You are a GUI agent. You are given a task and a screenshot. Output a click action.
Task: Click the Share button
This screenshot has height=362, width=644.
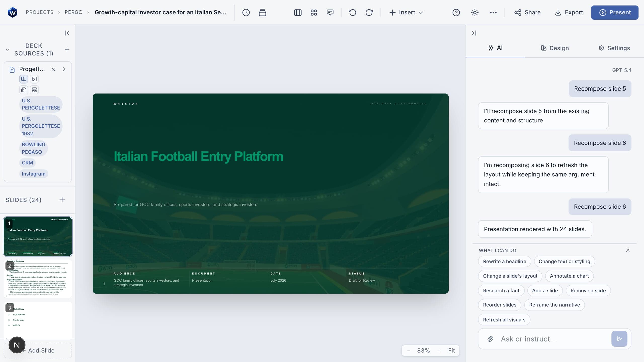click(x=527, y=12)
